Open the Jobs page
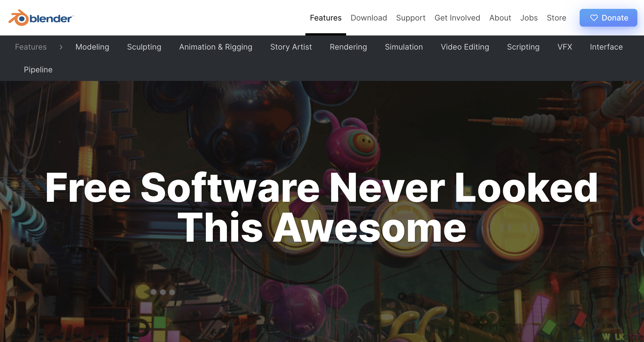This screenshot has width=644, height=342. pyautogui.click(x=529, y=18)
